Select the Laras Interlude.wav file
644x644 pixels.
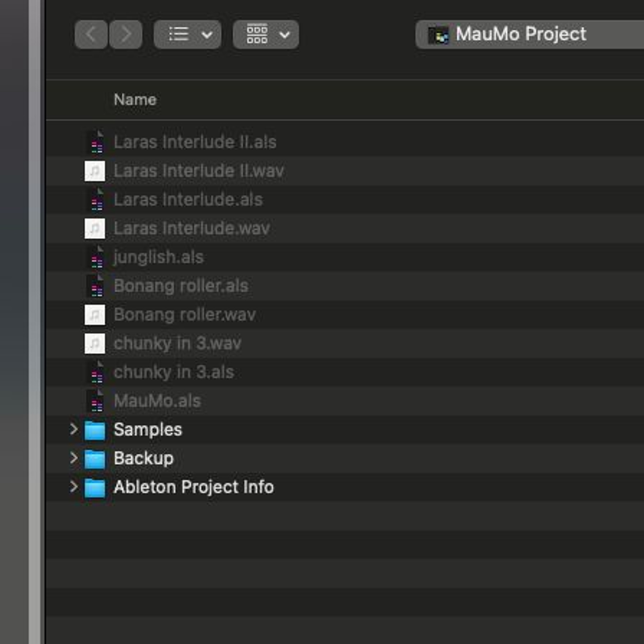coord(192,229)
